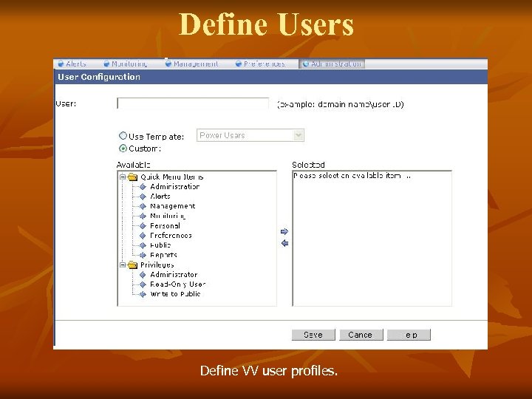Click the diamond icon beside Personal
Viewport: 532px width, 399px height.
(x=143, y=226)
